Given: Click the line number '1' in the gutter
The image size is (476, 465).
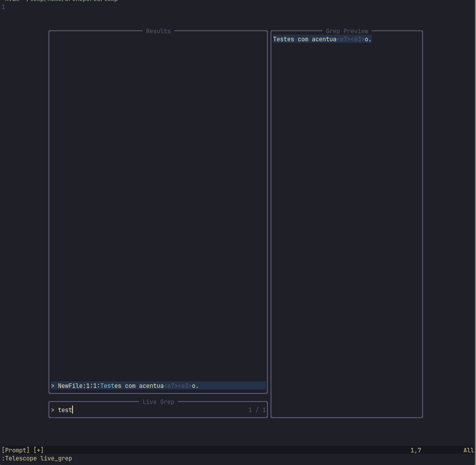Looking at the screenshot, I should [x=3, y=7].
